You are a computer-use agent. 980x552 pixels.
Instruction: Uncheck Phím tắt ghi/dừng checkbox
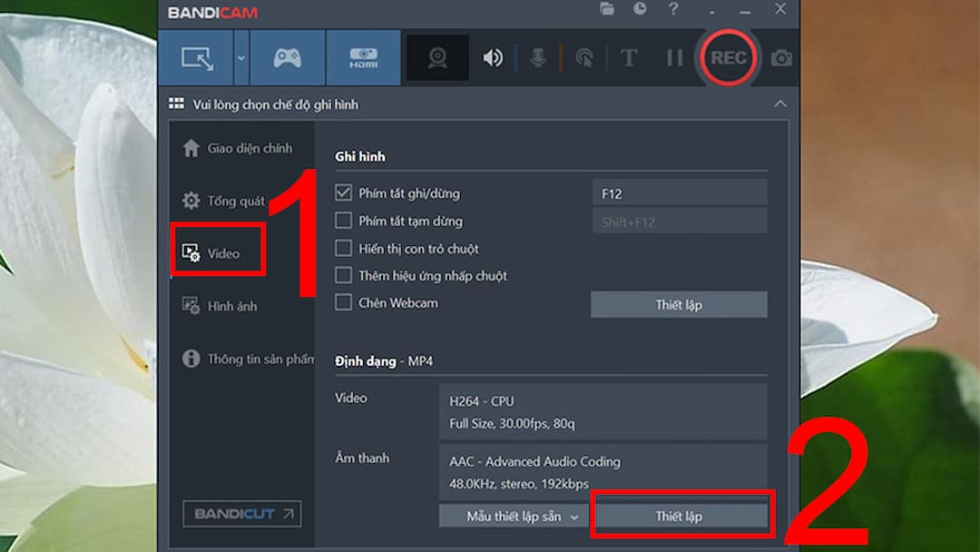tap(343, 192)
